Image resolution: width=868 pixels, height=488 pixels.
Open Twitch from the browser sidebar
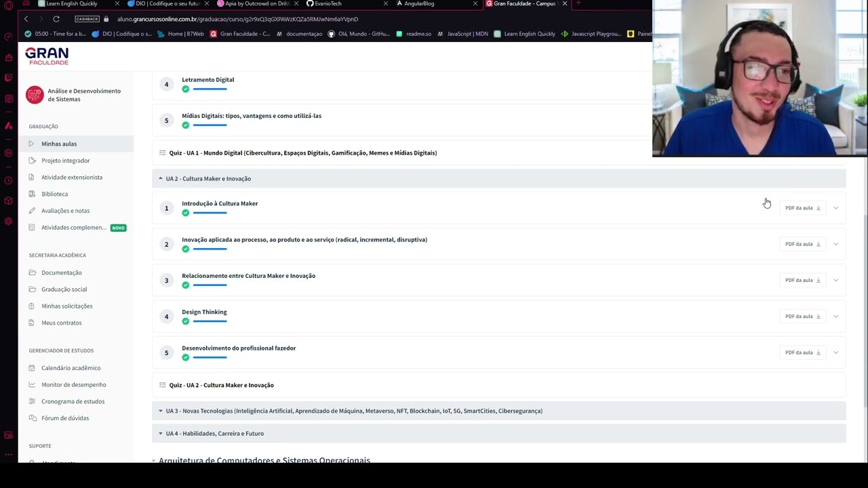click(8, 78)
